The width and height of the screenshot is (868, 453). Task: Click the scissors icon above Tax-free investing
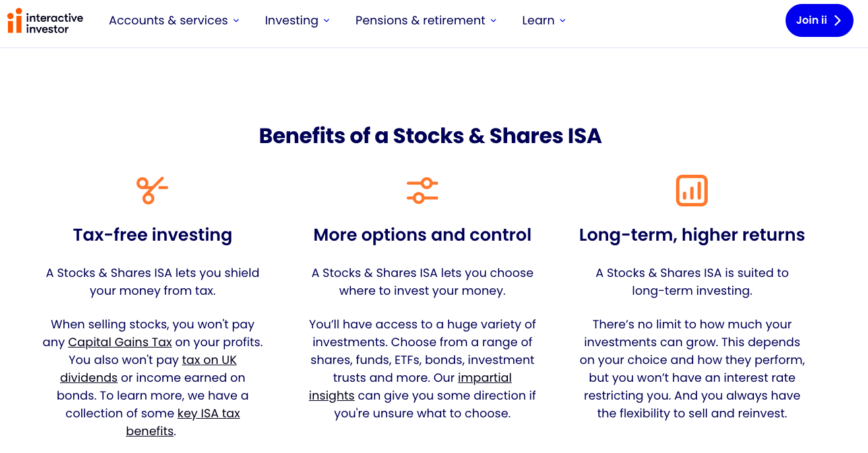click(152, 190)
